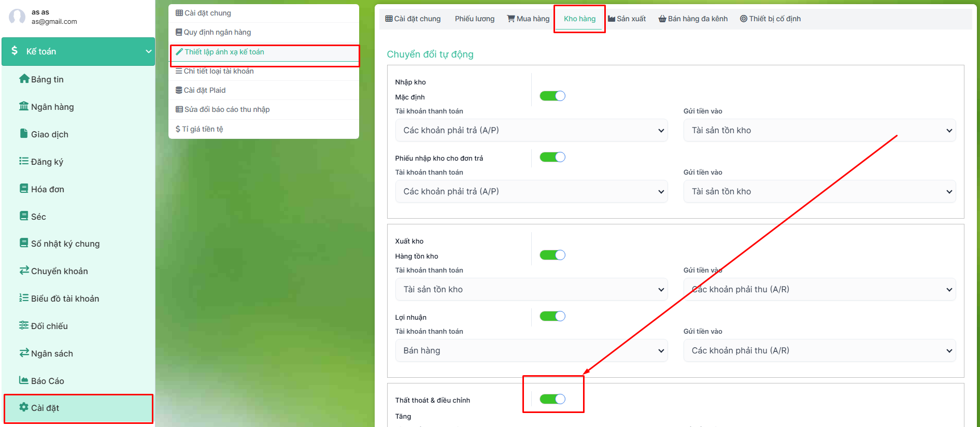The height and width of the screenshot is (427, 980).
Task: Click the user avatar icon at top left
Action: [x=17, y=17]
